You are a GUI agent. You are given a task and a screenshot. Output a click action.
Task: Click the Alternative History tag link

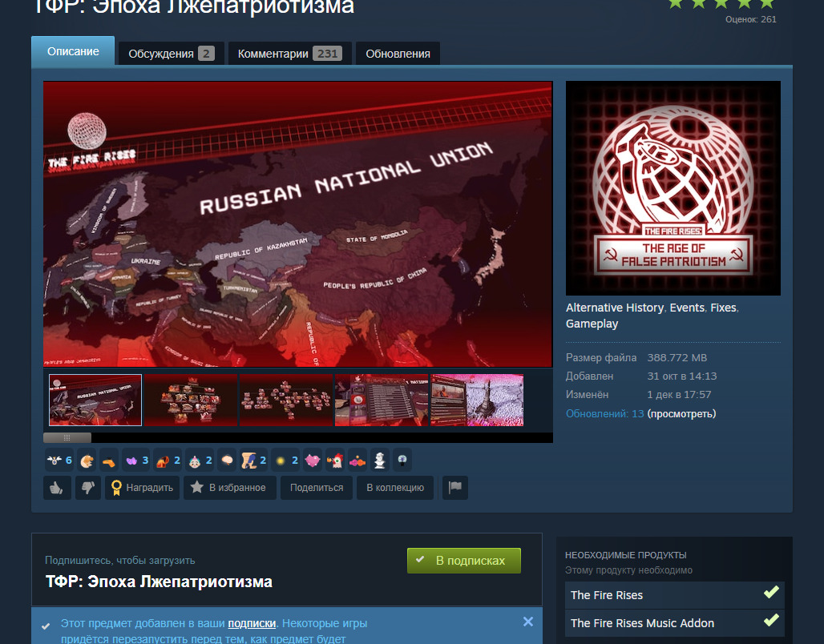[x=614, y=308]
